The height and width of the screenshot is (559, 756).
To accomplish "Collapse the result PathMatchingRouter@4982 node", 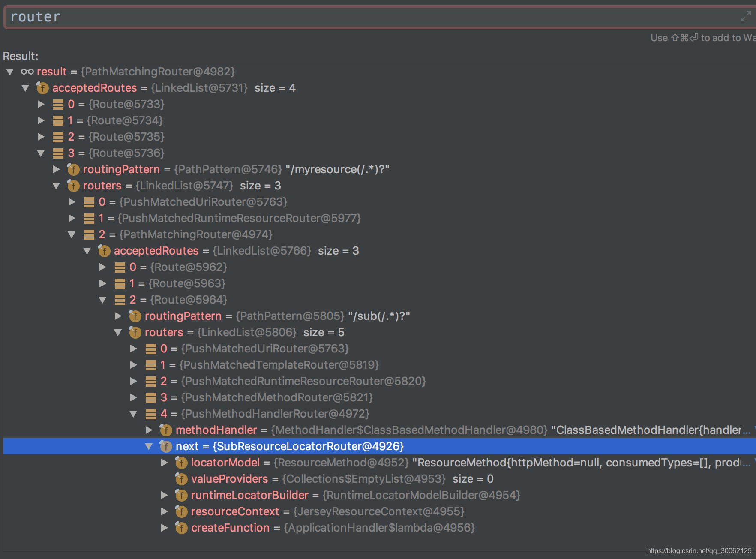I will click(x=10, y=72).
